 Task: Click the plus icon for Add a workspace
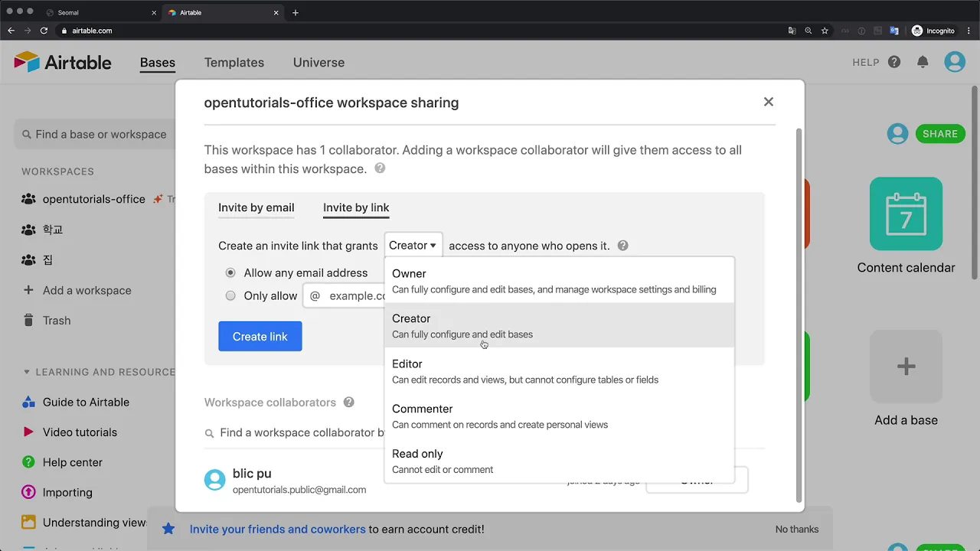point(28,290)
